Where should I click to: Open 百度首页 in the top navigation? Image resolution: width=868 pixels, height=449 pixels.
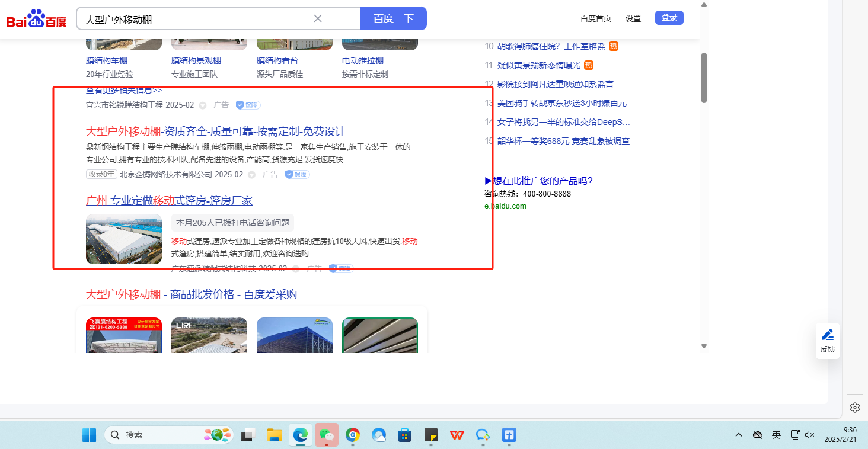tap(595, 18)
